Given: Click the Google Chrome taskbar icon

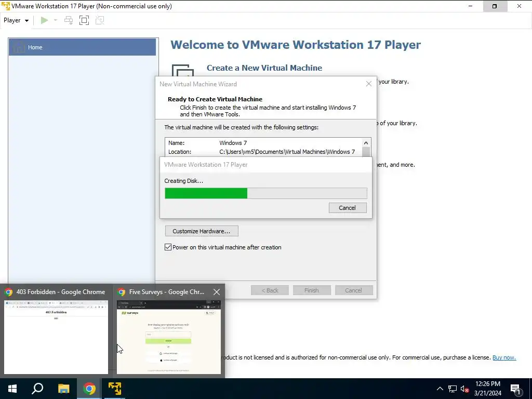Looking at the screenshot, I should 89,389.
